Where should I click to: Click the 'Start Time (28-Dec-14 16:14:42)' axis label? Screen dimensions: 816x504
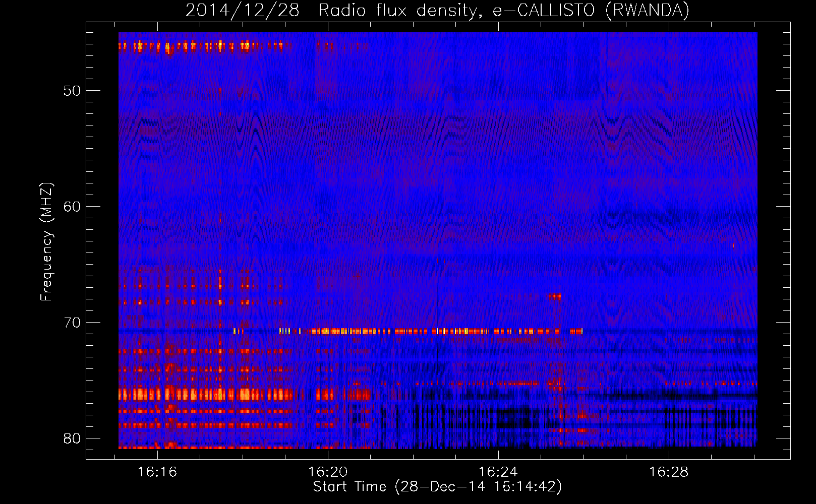point(437,487)
